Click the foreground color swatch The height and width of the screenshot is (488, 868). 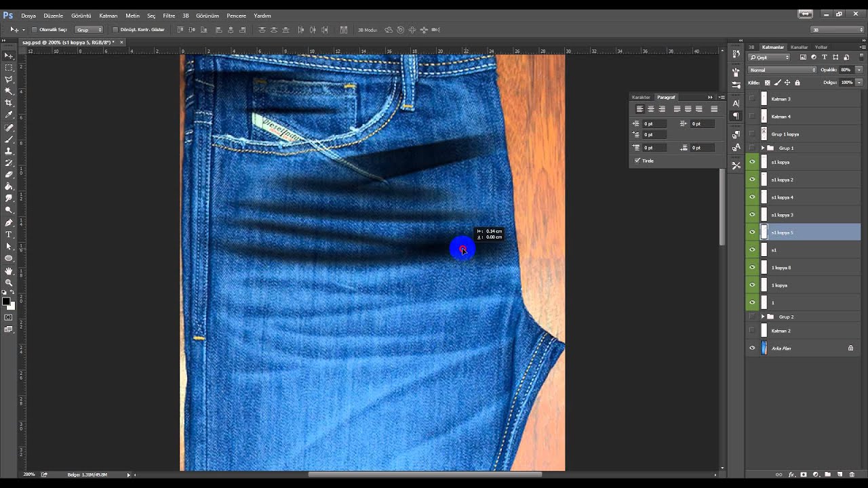[x=5, y=302]
